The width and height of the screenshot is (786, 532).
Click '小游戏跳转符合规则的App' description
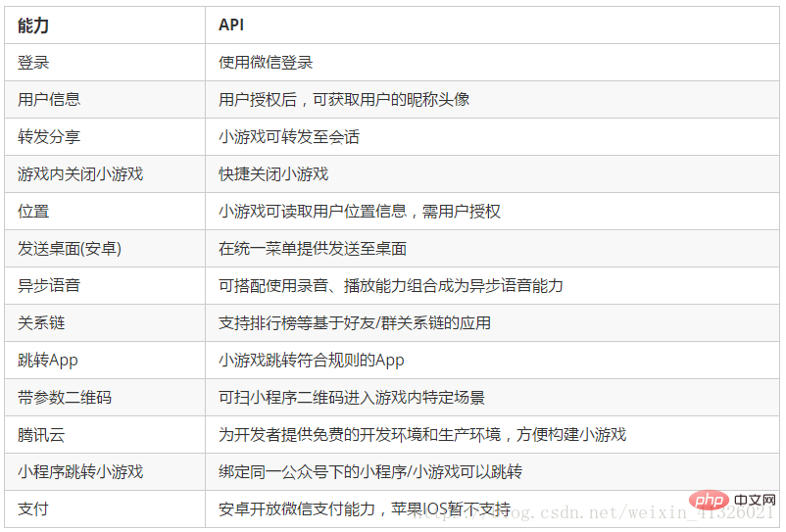(312, 361)
